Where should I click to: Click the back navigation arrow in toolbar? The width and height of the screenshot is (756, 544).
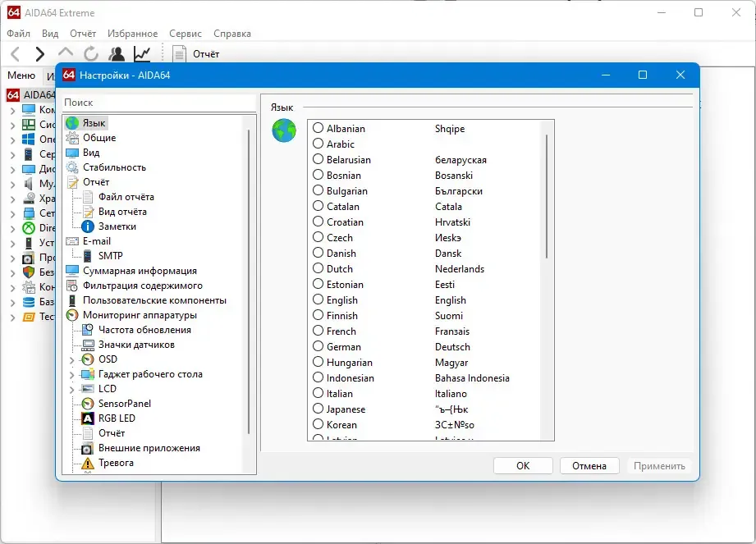pos(16,54)
